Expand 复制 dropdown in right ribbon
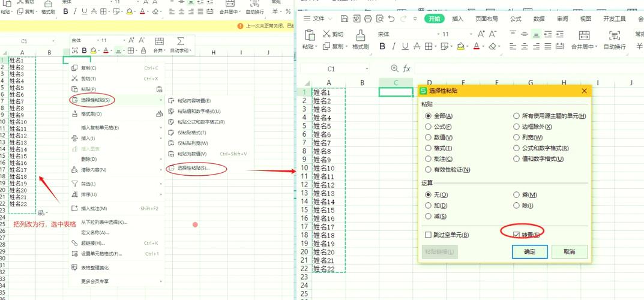The image size is (644, 300). (347, 47)
